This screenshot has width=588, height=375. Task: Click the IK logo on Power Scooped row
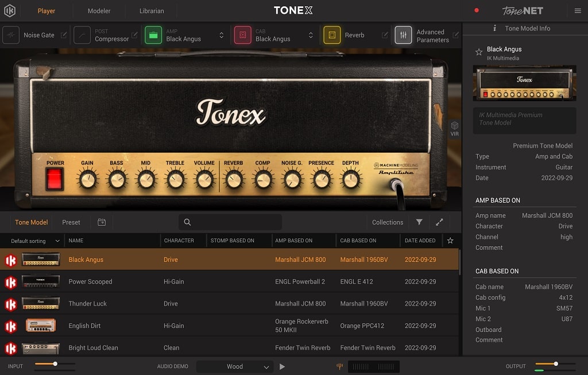11,283
